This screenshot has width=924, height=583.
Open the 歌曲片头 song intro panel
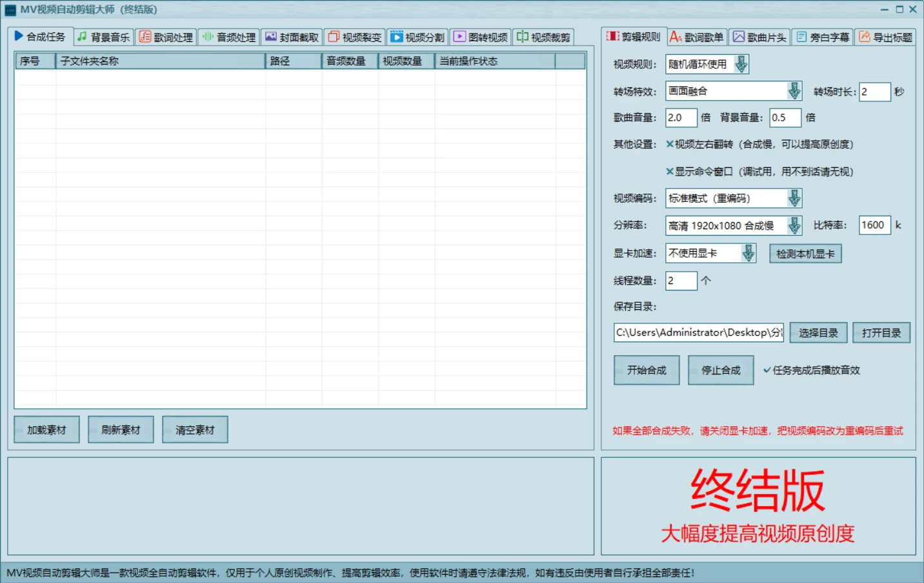pyautogui.click(x=759, y=37)
